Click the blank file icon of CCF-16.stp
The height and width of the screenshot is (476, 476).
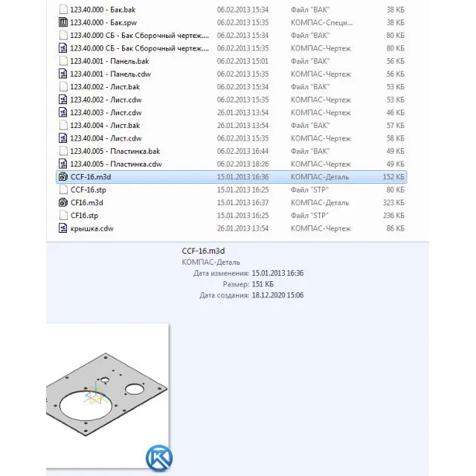[x=63, y=190]
